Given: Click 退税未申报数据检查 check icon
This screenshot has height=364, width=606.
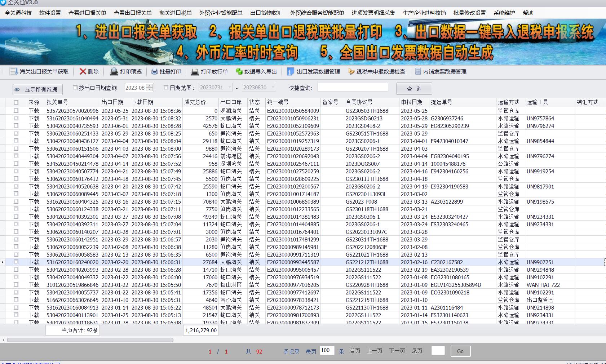Looking at the screenshot, I should (351, 71).
